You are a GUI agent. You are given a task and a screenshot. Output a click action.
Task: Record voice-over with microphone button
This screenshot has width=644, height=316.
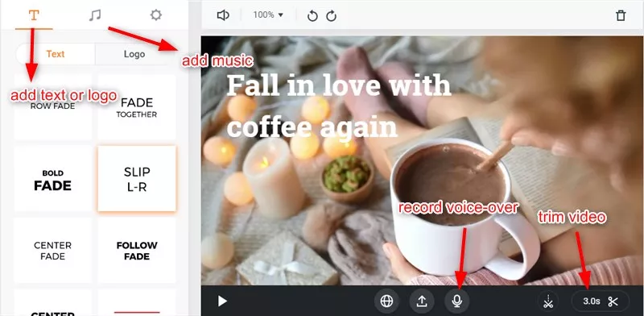[457, 301]
